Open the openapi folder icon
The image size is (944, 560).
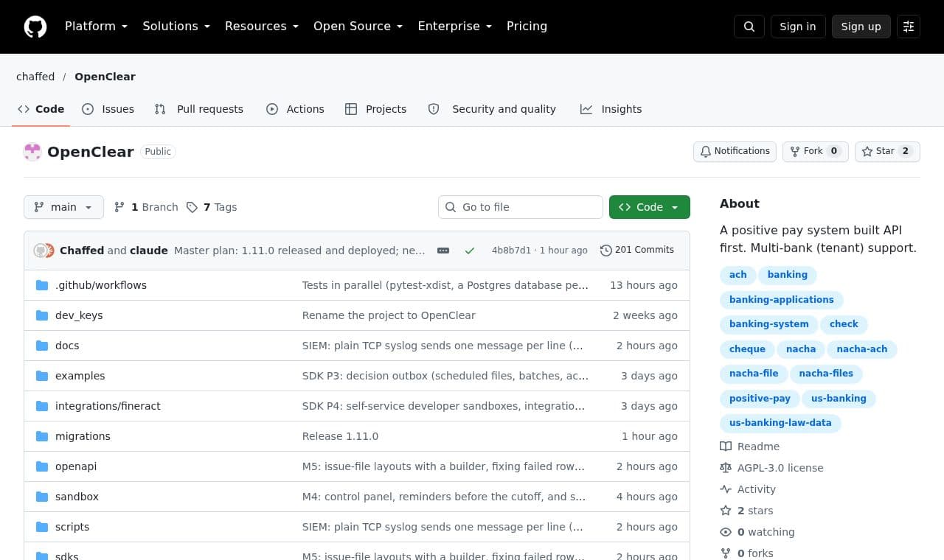tap(42, 466)
